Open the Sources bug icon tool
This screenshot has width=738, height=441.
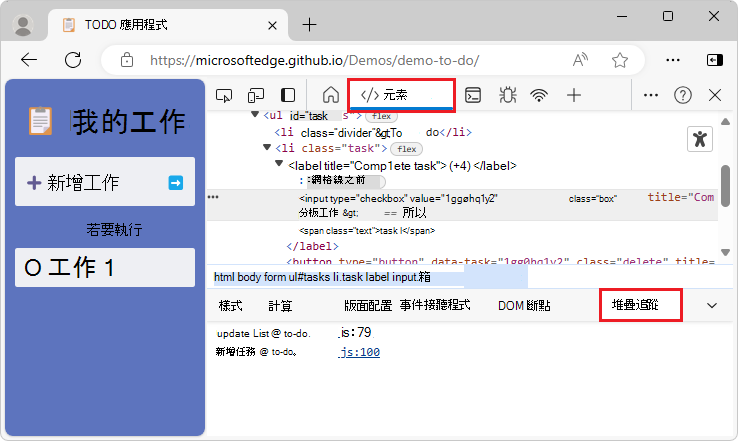[x=507, y=95]
